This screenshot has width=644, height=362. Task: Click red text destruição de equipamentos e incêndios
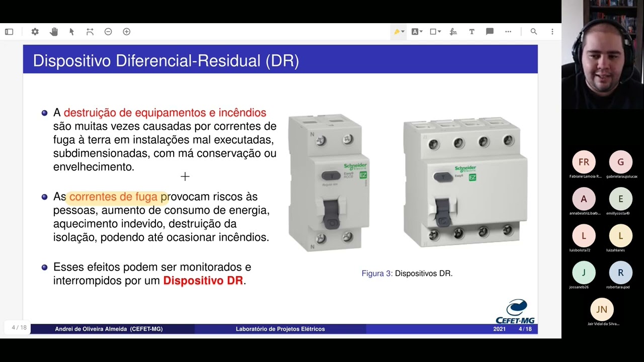tap(165, 113)
